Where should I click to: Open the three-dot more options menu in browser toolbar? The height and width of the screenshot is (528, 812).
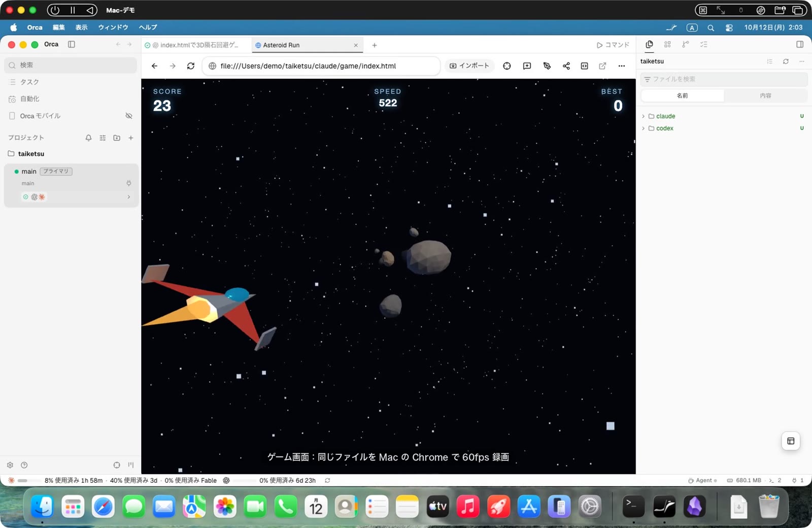[622, 66]
